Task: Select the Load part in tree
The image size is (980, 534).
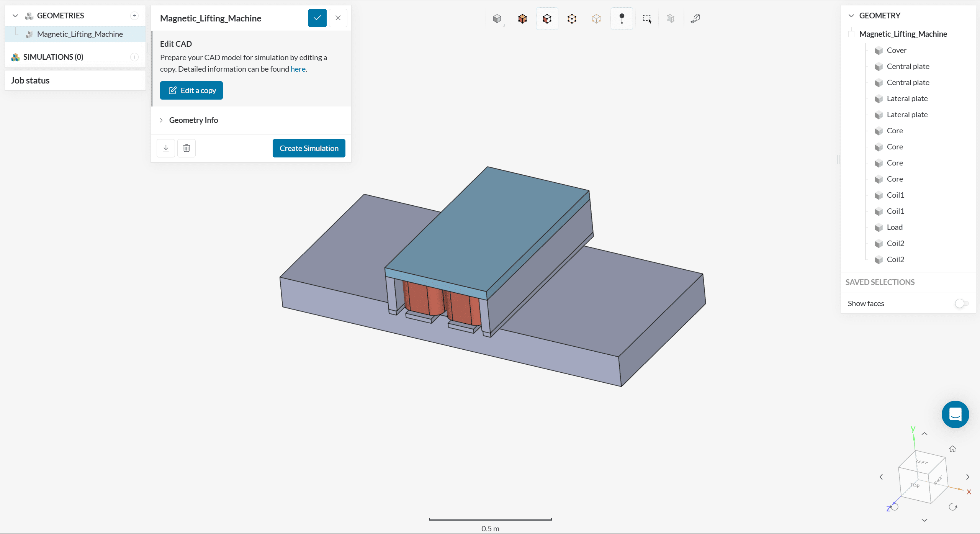Action: 895,227
